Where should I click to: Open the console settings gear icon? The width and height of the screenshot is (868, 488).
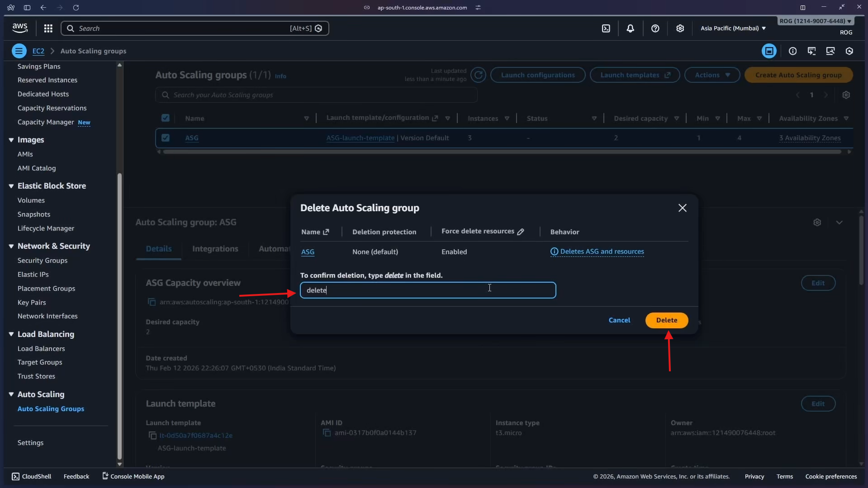(x=680, y=28)
